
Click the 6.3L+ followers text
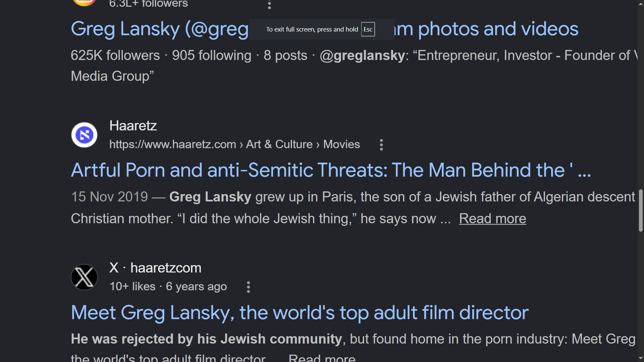[x=149, y=4]
